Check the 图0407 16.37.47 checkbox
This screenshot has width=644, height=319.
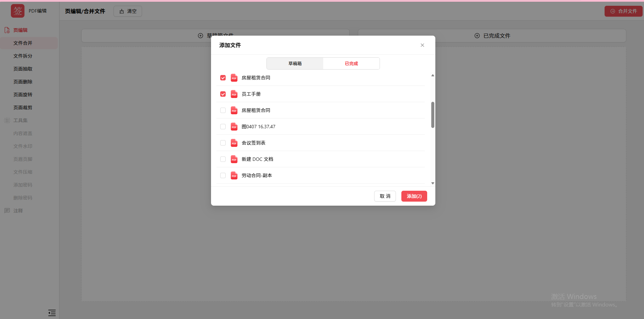point(223,127)
